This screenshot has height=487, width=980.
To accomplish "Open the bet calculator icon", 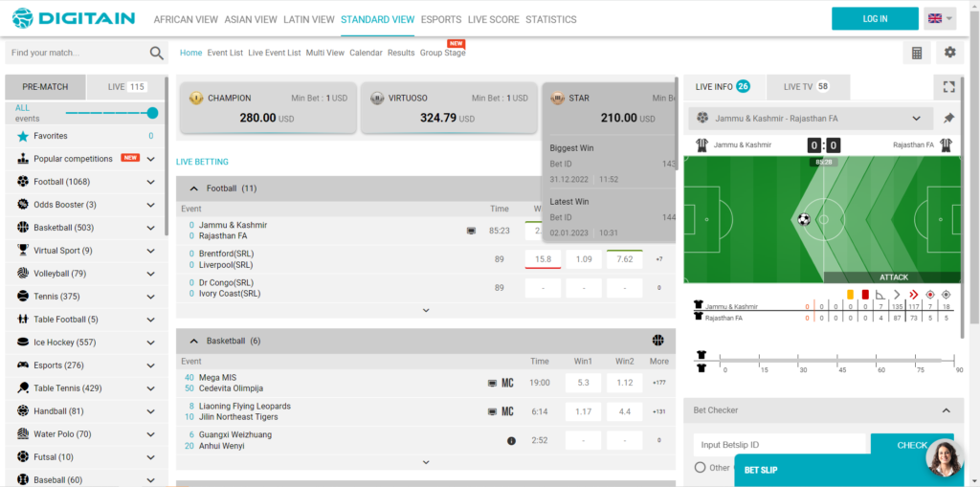I will click(x=917, y=54).
